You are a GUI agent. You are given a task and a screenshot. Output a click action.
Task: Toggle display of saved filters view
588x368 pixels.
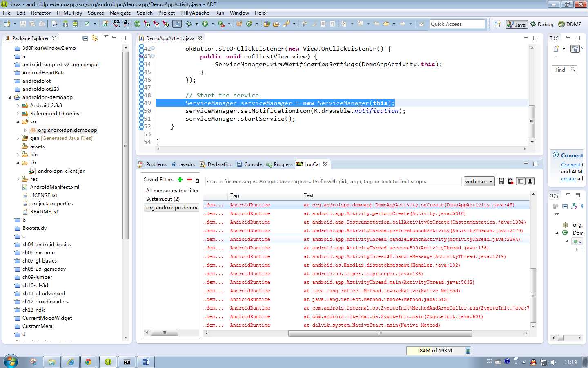click(521, 181)
